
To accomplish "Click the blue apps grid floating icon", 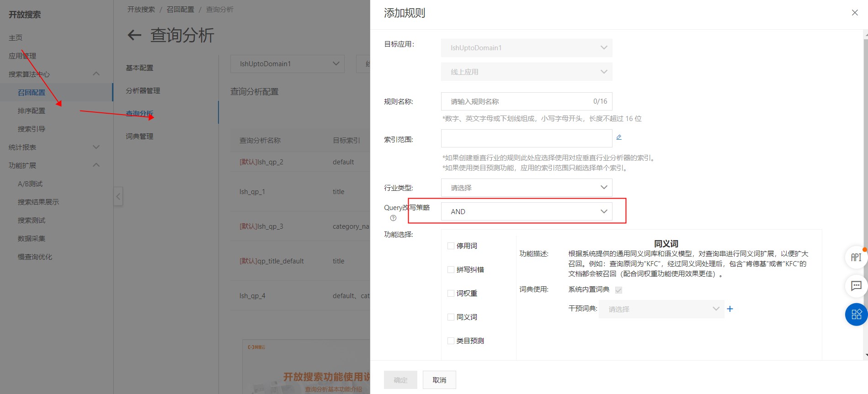I will tap(856, 315).
